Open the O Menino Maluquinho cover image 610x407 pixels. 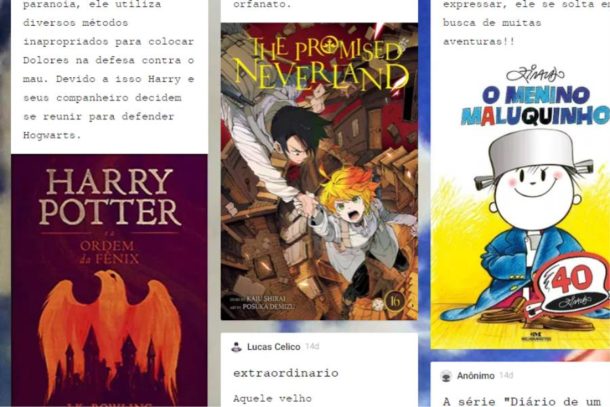(520, 204)
